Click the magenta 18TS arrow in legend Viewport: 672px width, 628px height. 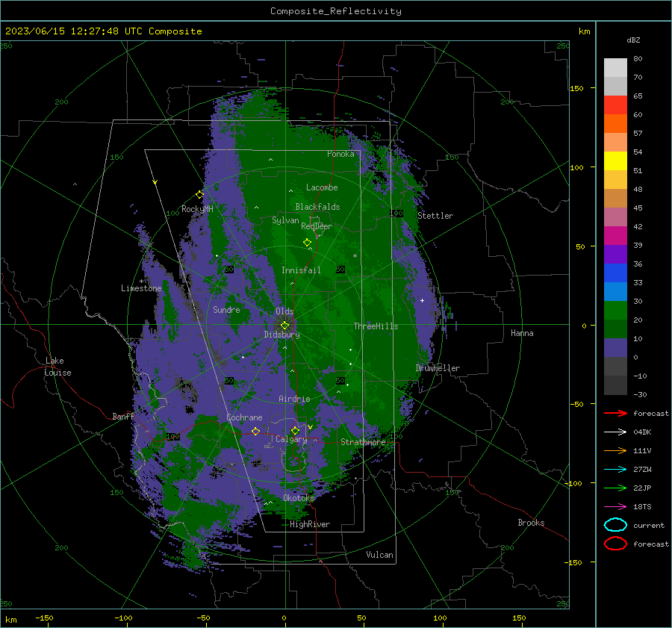[x=615, y=507]
